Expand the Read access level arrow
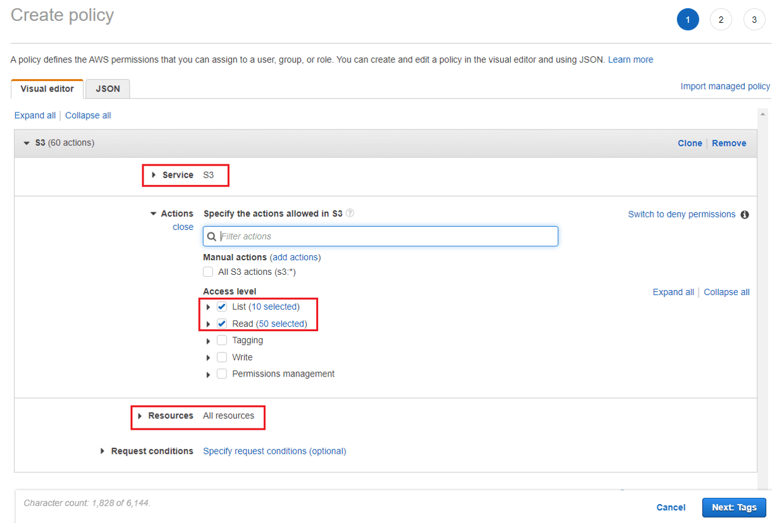772x532 pixels. [x=209, y=324]
